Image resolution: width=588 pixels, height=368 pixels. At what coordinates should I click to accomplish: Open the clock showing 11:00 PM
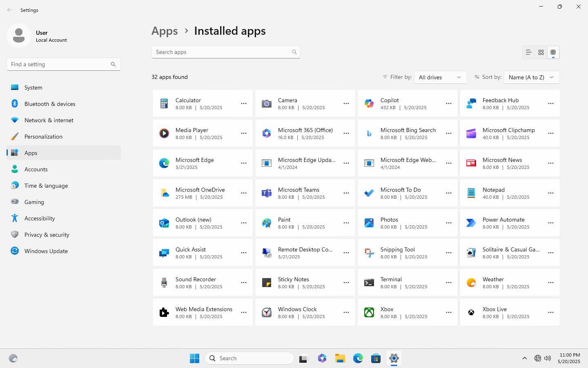tap(570, 358)
